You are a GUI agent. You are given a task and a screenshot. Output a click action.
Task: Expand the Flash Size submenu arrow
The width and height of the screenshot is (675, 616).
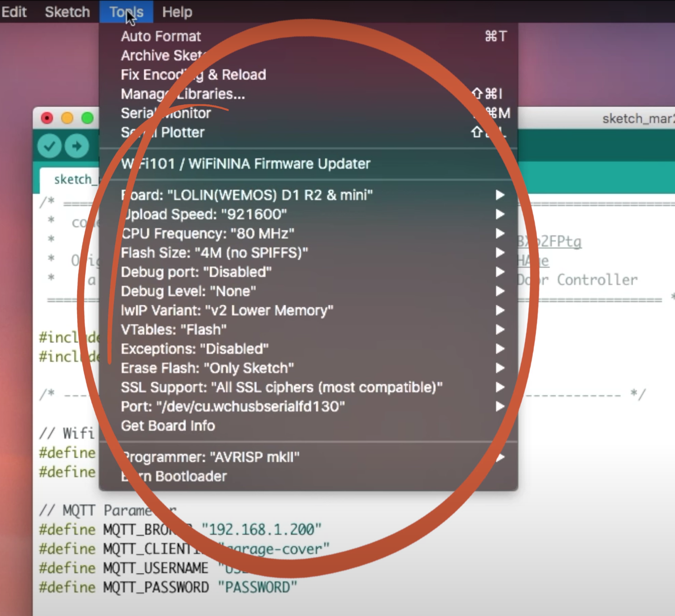click(x=500, y=253)
